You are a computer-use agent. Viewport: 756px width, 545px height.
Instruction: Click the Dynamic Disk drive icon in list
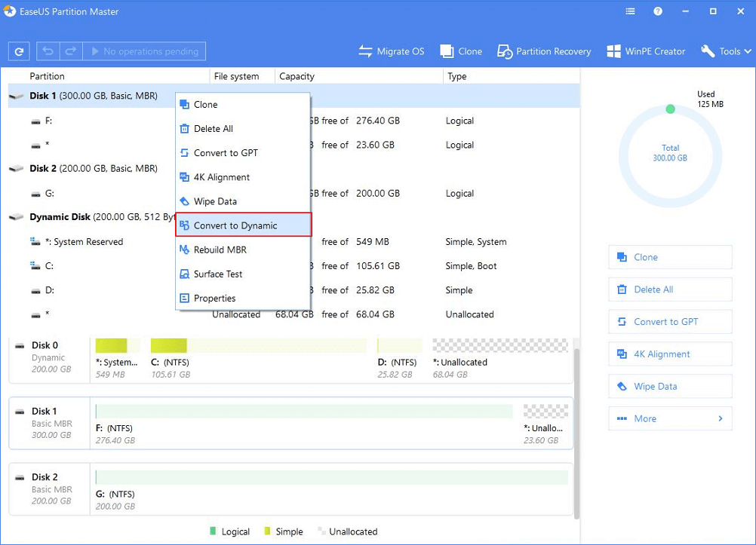pos(17,217)
